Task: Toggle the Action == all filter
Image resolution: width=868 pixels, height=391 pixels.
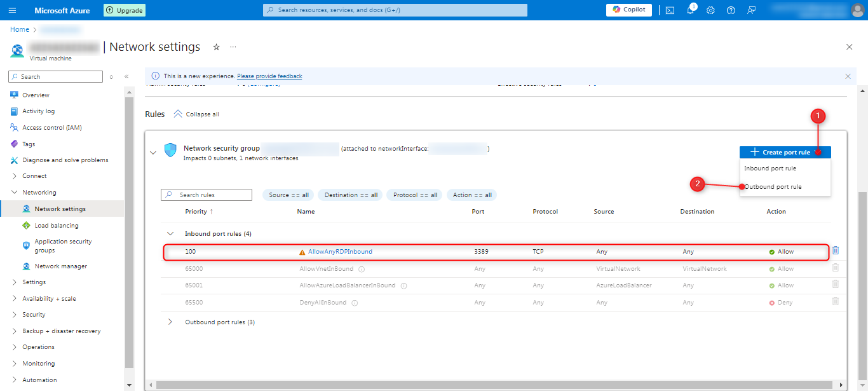Action: (x=472, y=195)
